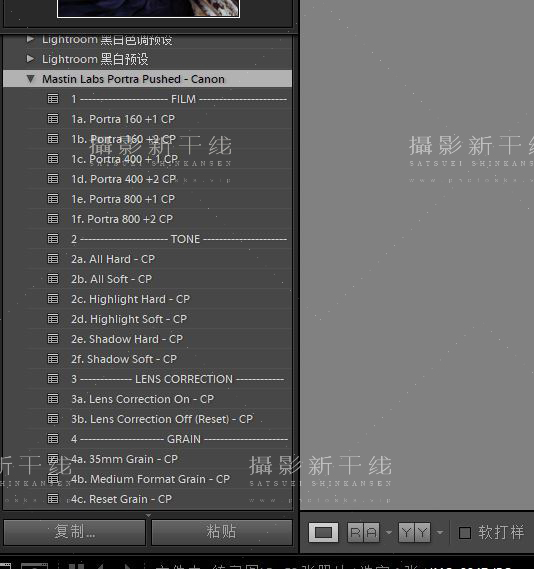Click the 复制... copy button
The image size is (534, 569).
point(74,532)
